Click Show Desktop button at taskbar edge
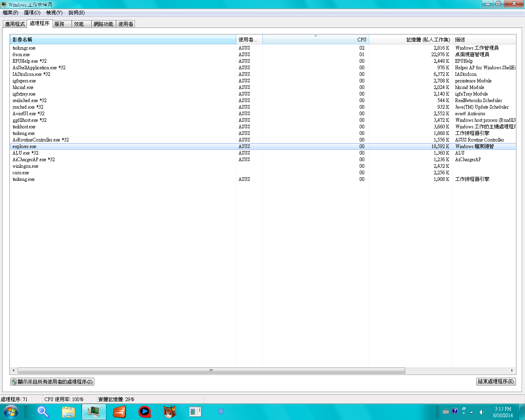 pyautogui.click(x=522, y=411)
